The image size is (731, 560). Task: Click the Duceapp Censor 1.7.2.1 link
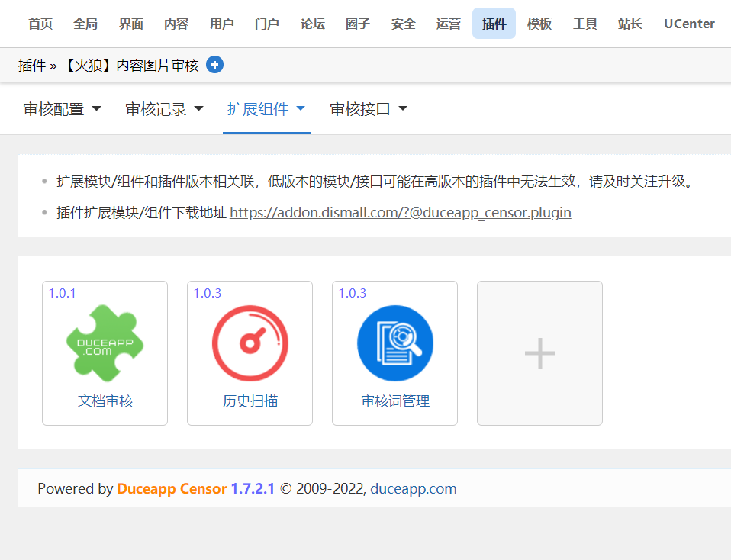(194, 489)
